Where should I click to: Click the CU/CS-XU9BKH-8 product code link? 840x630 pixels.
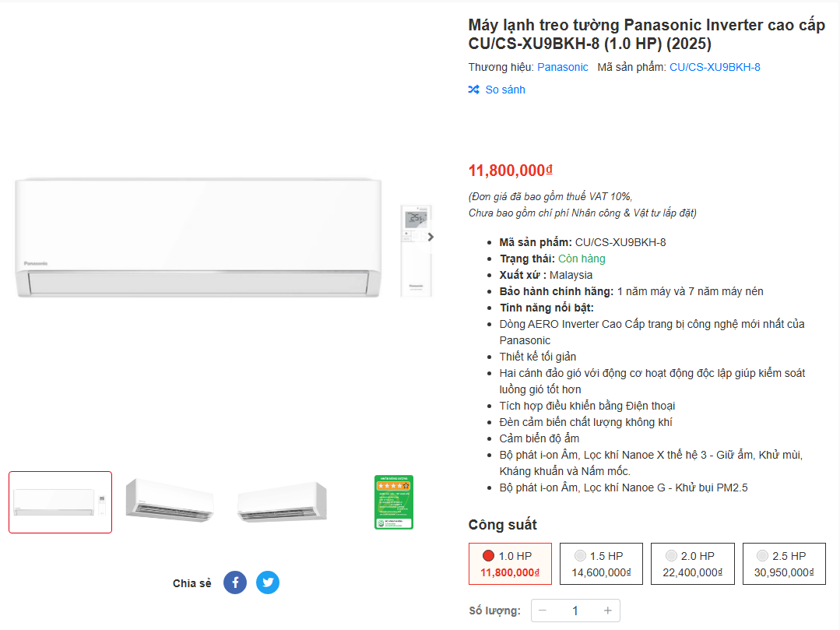[715, 67]
